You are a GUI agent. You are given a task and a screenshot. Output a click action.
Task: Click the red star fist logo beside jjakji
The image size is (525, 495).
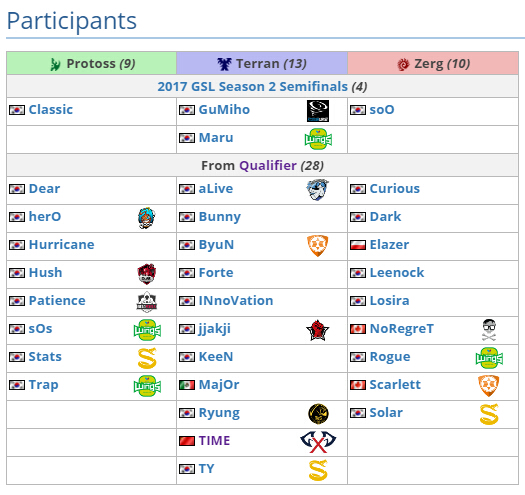tap(317, 330)
